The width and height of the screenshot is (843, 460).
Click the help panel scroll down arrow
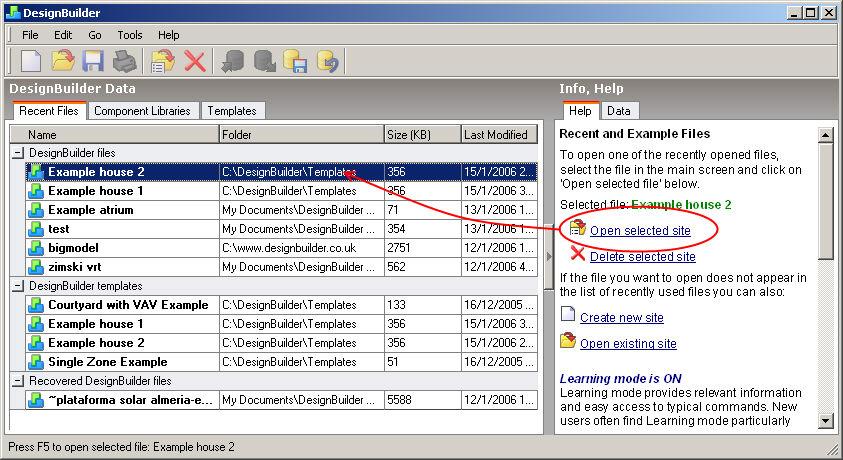(x=825, y=422)
